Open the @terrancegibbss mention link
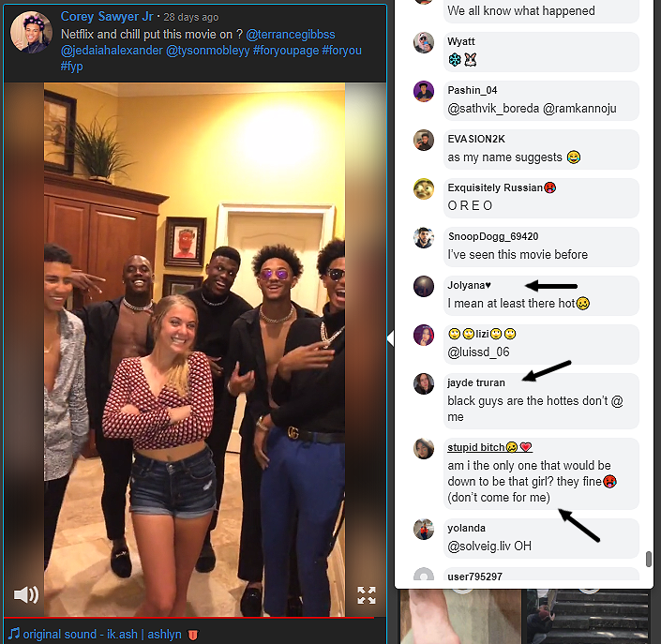The height and width of the screenshot is (644, 661). click(x=291, y=34)
